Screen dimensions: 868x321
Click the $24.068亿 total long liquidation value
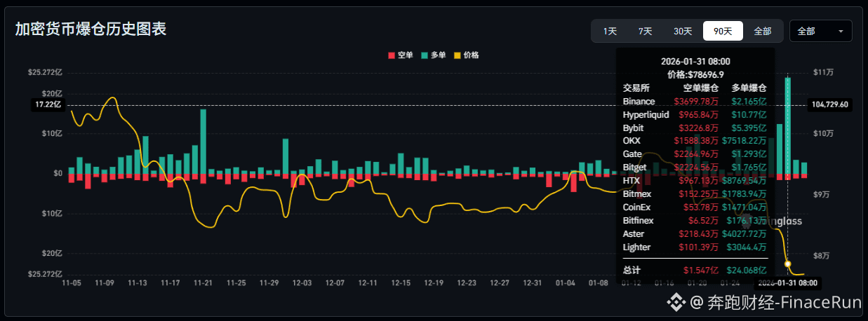point(747,270)
